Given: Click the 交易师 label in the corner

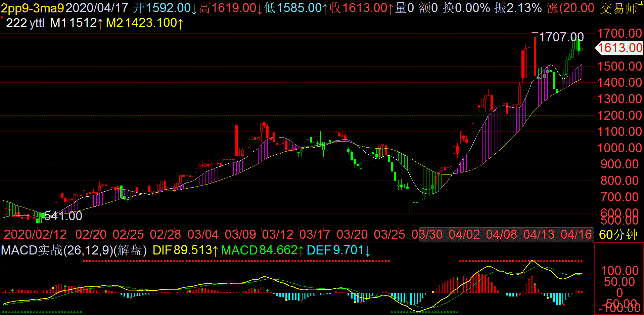Looking at the screenshot, I should 618,8.
